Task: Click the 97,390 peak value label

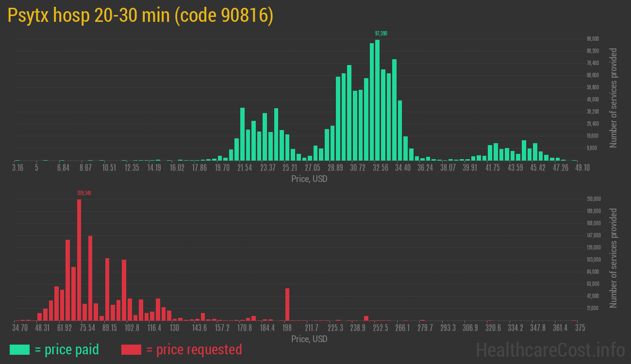Action: point(381,33)
